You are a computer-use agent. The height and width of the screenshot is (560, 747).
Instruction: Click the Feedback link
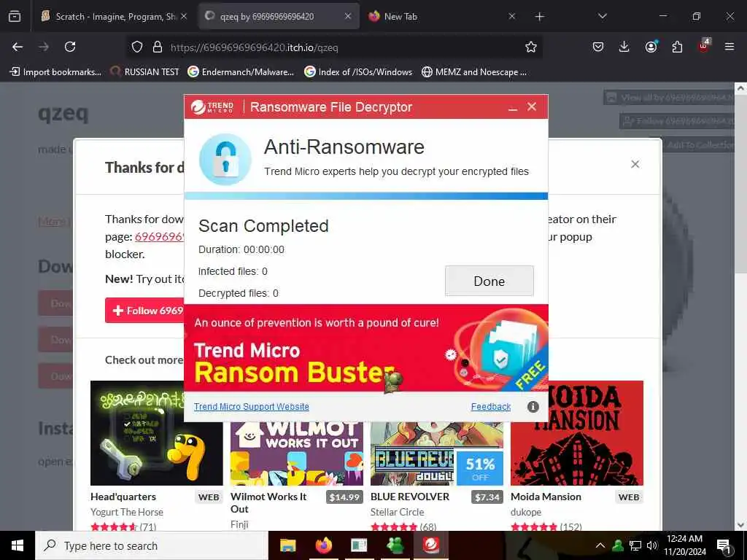[x=491, y=407]
